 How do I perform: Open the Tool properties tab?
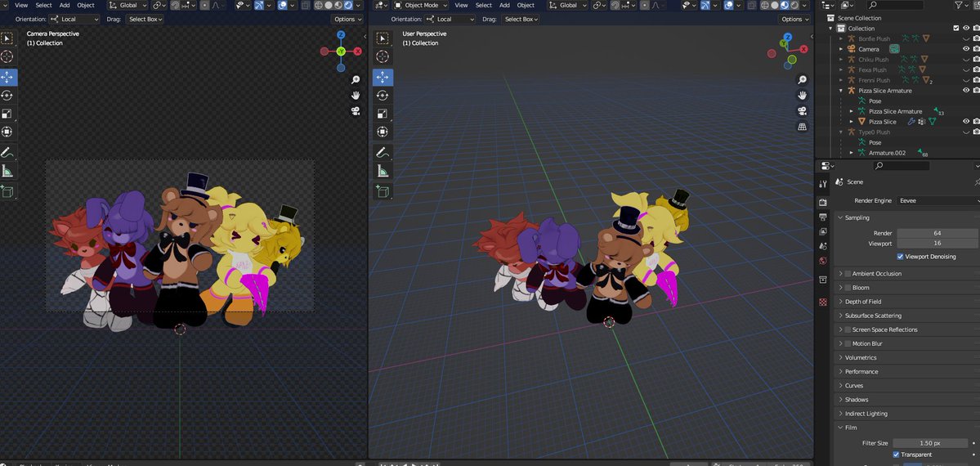pyautogui.click(x=822, y=183)
